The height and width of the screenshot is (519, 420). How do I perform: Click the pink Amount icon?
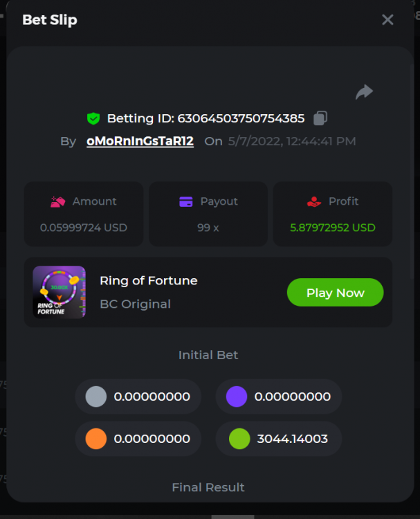57,201
